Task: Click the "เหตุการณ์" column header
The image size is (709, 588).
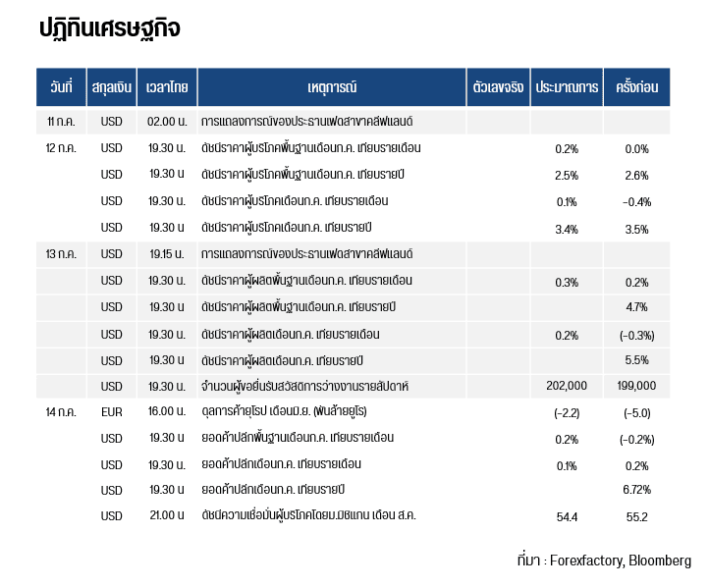Action: pos(332,87)
